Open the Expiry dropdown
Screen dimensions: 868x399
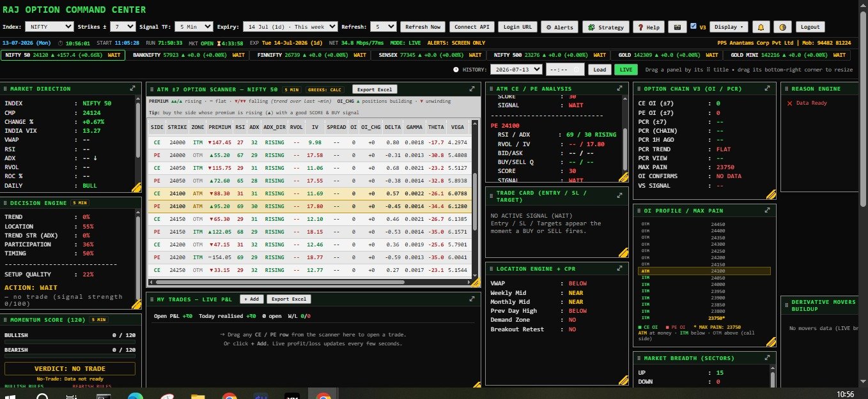(290, 27)
